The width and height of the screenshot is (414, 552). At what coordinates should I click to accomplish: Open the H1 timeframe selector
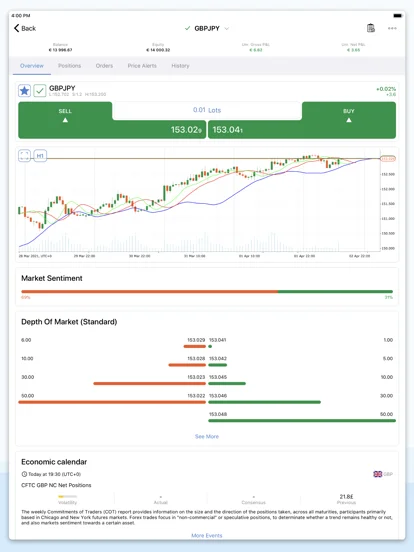click(40, 156)
